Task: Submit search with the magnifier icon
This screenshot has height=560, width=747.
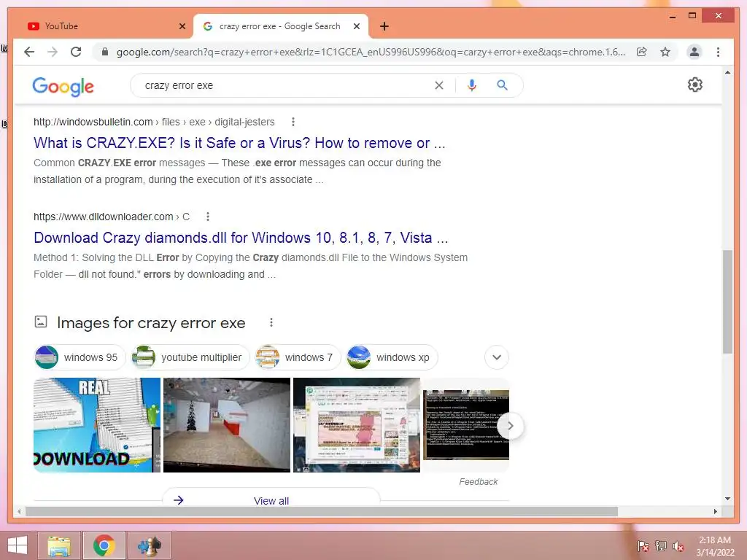Action: click(x=502, y=85)
